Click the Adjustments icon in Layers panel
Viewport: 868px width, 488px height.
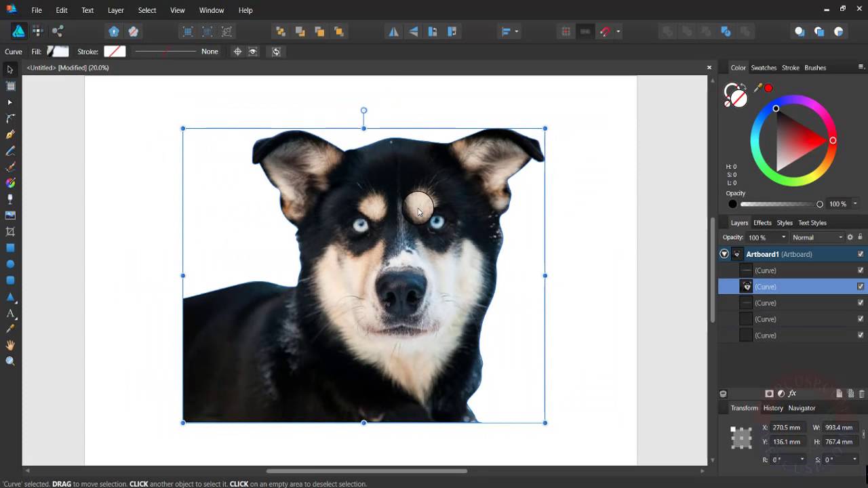781,394
